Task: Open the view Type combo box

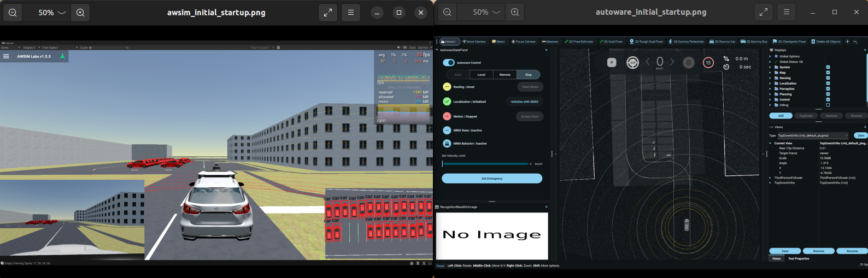Action: click(813, 135)
